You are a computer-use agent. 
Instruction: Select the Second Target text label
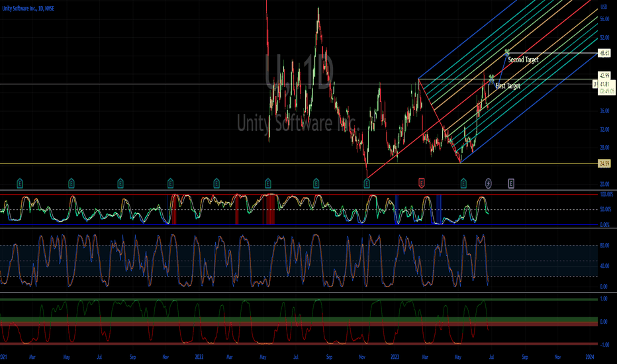(523, 60)
